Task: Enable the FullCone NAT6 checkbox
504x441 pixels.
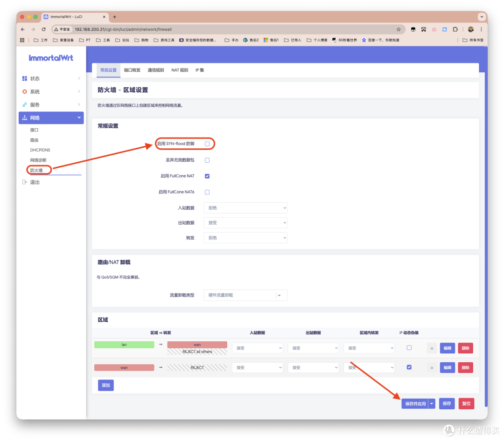Action: coord(207,192)
